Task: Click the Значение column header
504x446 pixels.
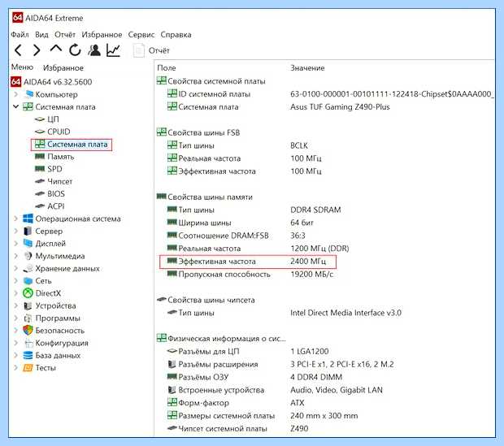Action: point(307,67)
